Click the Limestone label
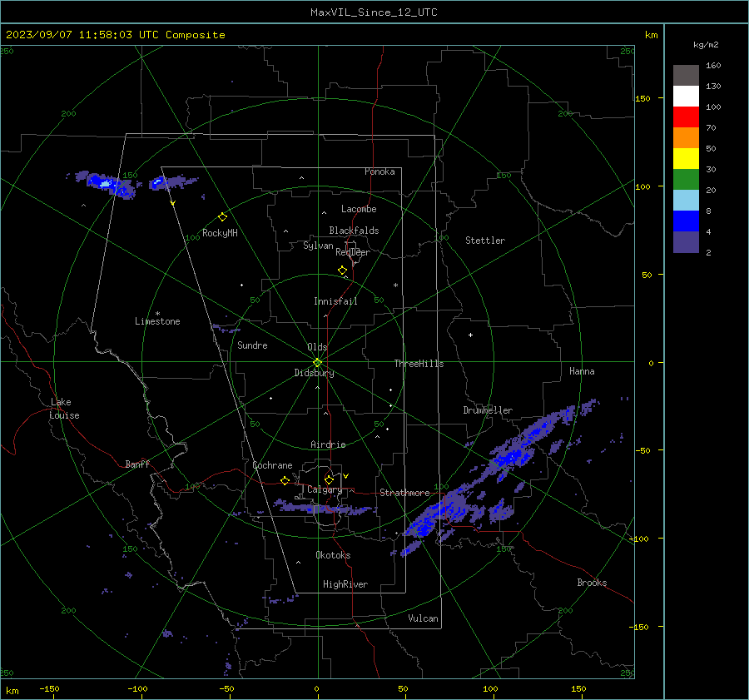The image size is (749, 700). 157,321
